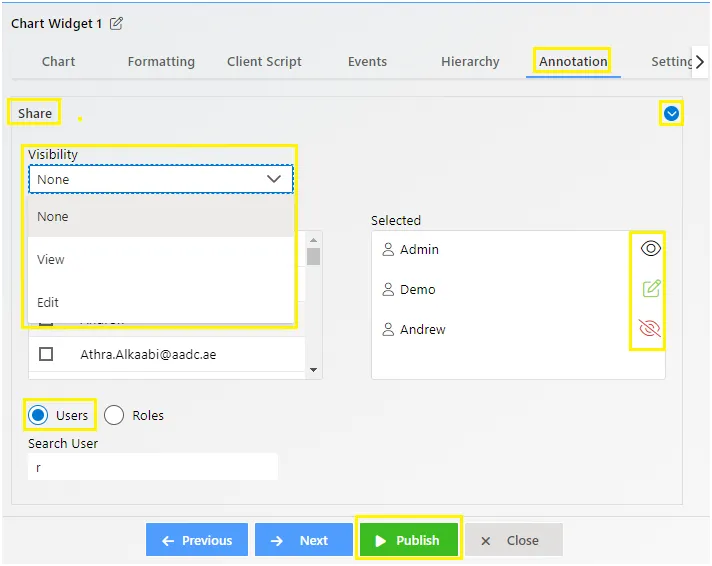Click the red hidden-eye icon for Andrew

click(x=650, y=328)
